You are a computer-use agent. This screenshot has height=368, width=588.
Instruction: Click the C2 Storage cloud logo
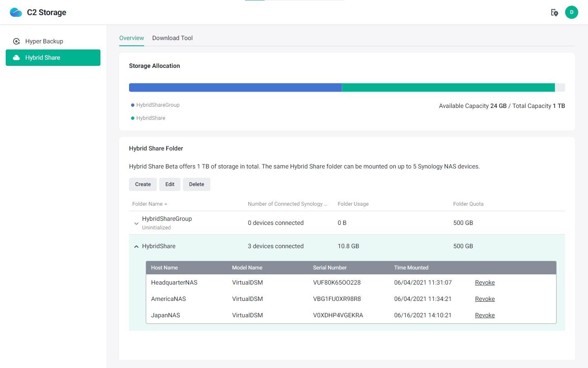click(16, 12)
